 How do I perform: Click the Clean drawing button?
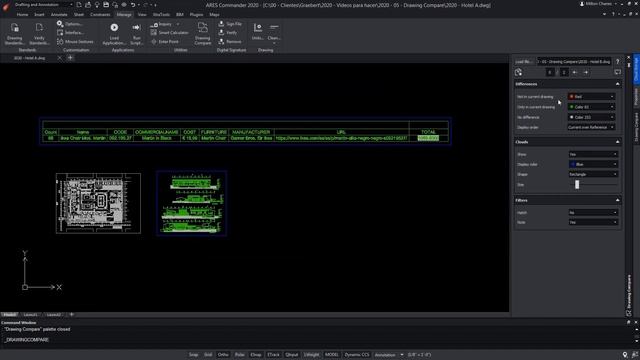point(274,32)
